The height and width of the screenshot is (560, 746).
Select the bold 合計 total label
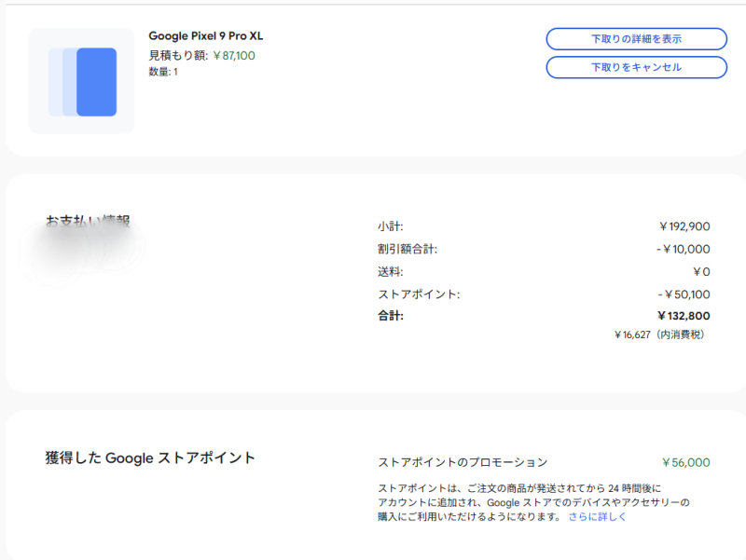pos(391,316)
